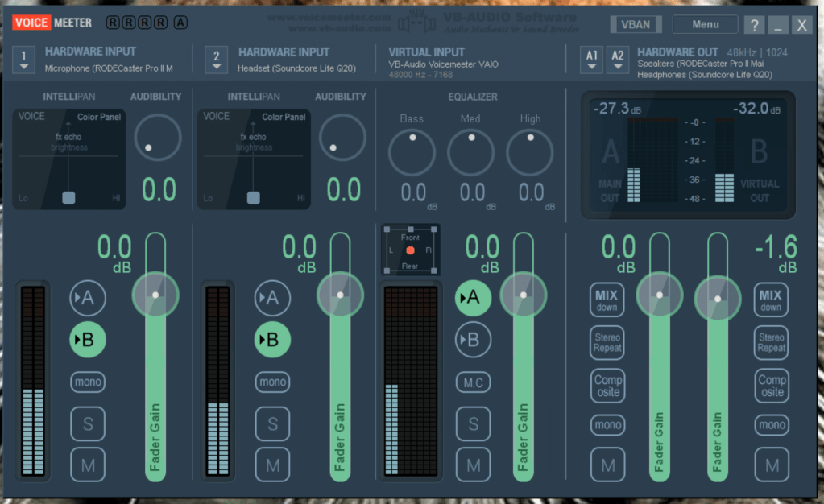Viewport: 824px width, 504px height.
Task: Toggle Composite on Virtual Out bus B
Action: click(772, 386)
